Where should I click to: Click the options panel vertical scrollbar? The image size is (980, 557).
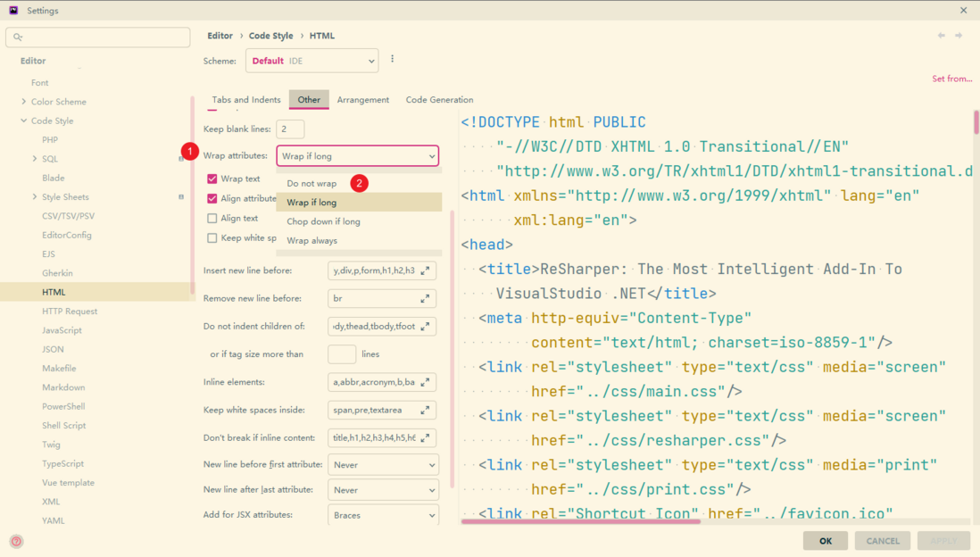[x=453, y=349]
